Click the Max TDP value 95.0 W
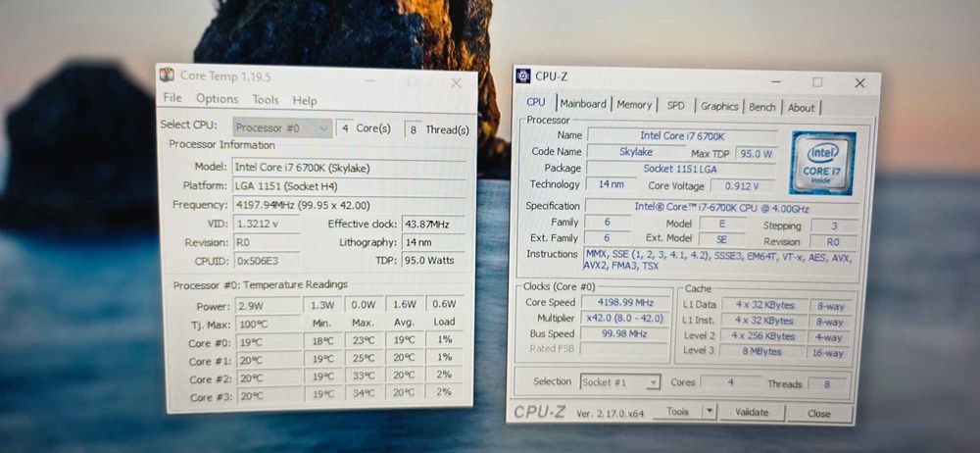Image resolution: width=980 pixels, height=453 pixels. [755, 153]
